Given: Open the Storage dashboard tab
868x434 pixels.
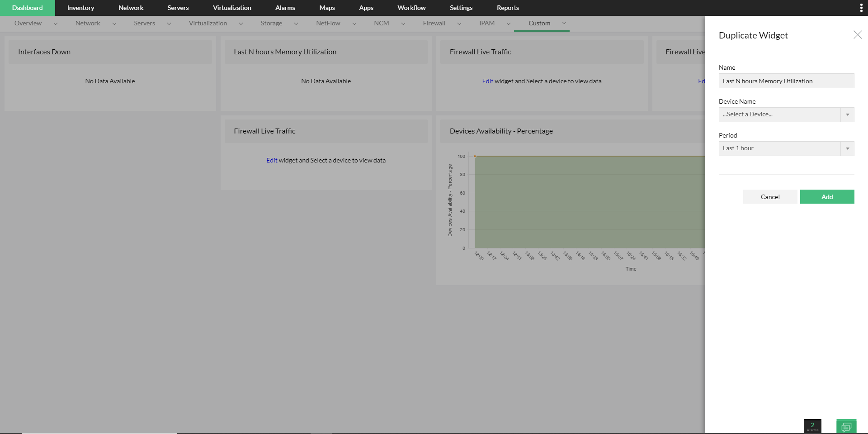Looking at the screenshot, I should (271, 23).
